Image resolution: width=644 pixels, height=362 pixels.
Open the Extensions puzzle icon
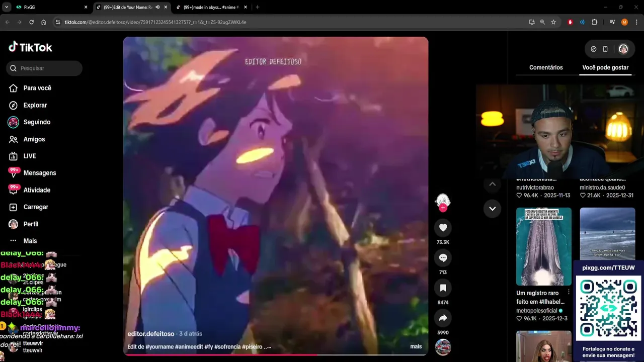(x=594, y=22)
